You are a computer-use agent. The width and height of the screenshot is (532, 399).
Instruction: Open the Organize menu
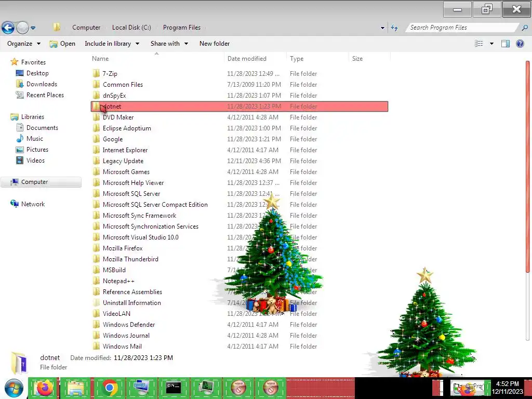point(23,44)
